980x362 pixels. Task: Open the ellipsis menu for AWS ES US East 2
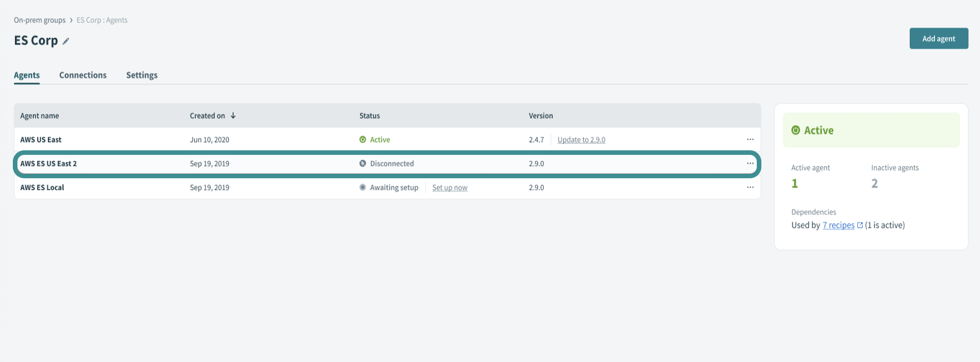(x=750, y=164)
